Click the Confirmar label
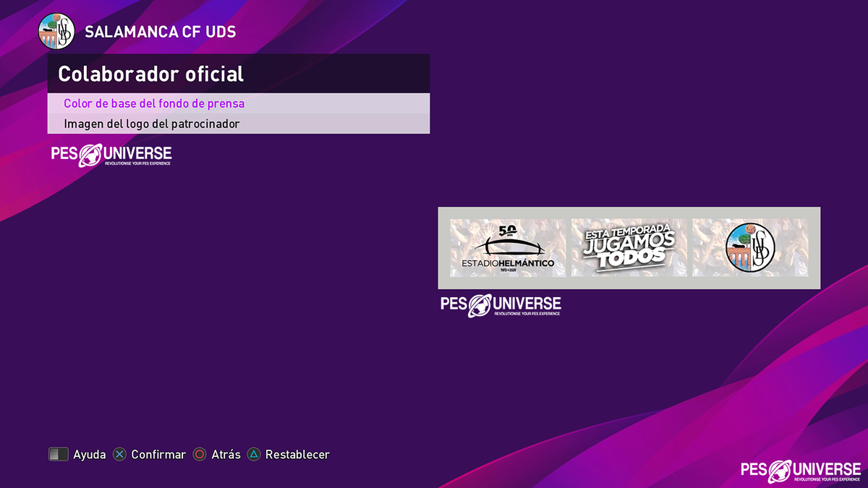 (158, 455)
